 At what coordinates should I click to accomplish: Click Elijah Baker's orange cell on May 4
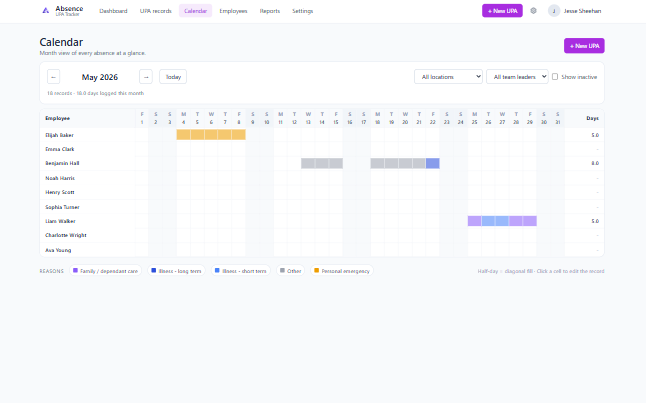(x=183, y=135)
